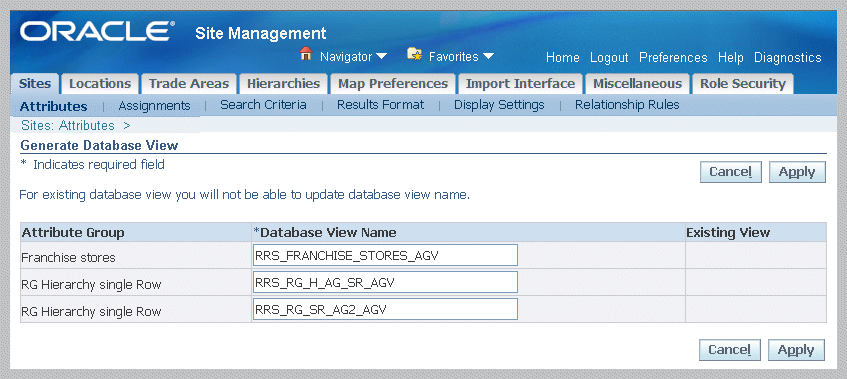
Task: Open the Locations tab
Action: [100, 84]
